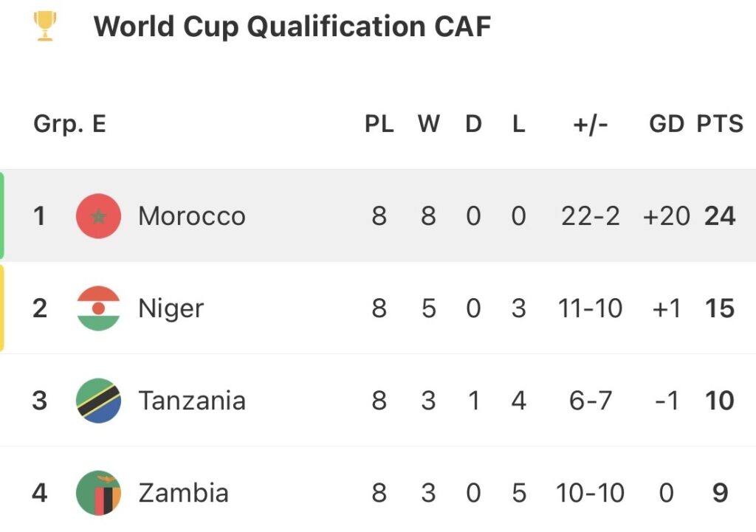Click the GD column header
This screenshot has height=532, width=756.
(x=666, y=124)
